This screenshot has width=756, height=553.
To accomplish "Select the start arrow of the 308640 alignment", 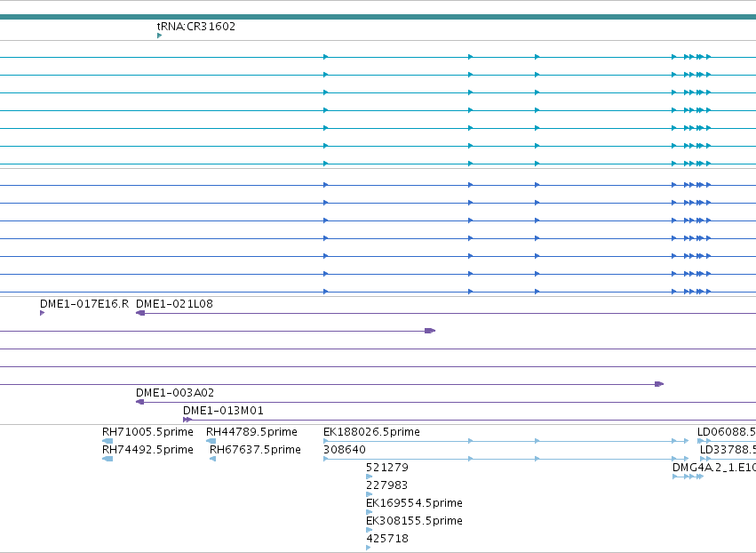I will (x=326, y=459).
